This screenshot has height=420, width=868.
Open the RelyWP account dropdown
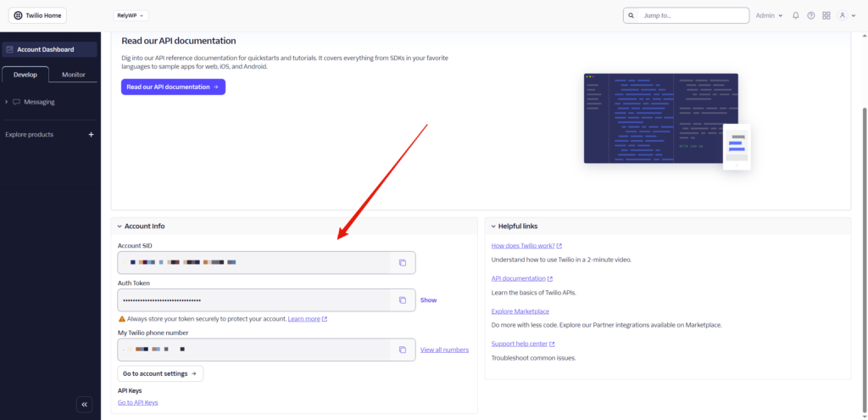(130, 15)
